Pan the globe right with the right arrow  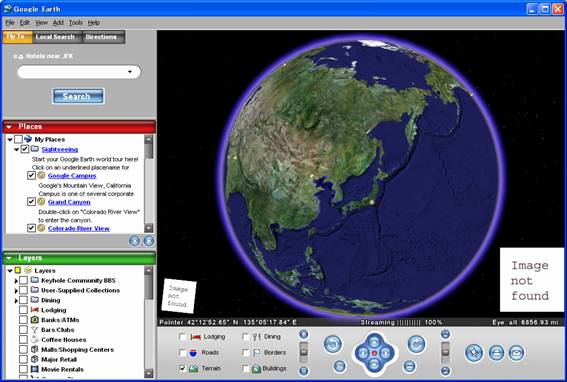click(385, 353)
